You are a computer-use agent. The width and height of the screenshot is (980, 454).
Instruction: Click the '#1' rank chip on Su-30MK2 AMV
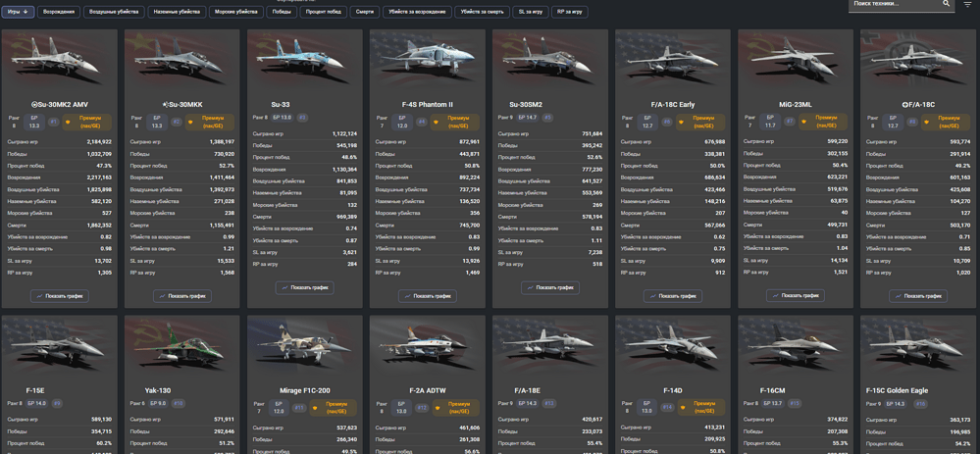54,122
